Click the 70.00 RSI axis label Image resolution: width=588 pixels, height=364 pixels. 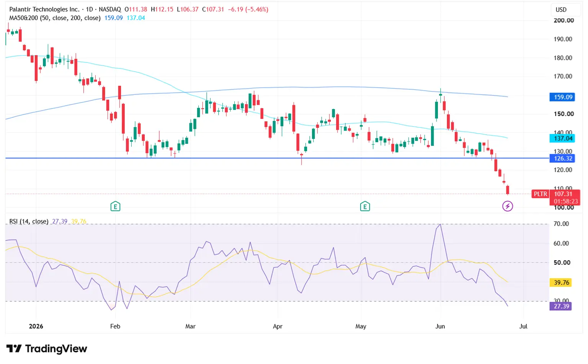[x=561, y=224]
